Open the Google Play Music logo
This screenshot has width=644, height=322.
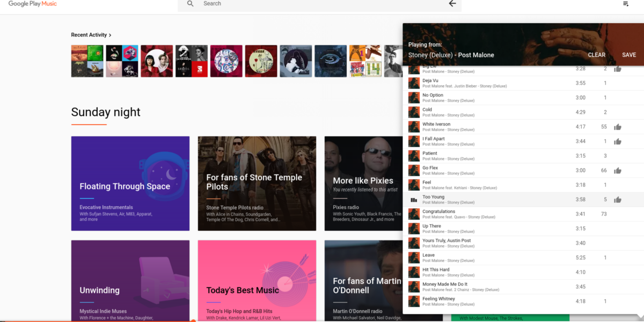click(x=32, y=4)
